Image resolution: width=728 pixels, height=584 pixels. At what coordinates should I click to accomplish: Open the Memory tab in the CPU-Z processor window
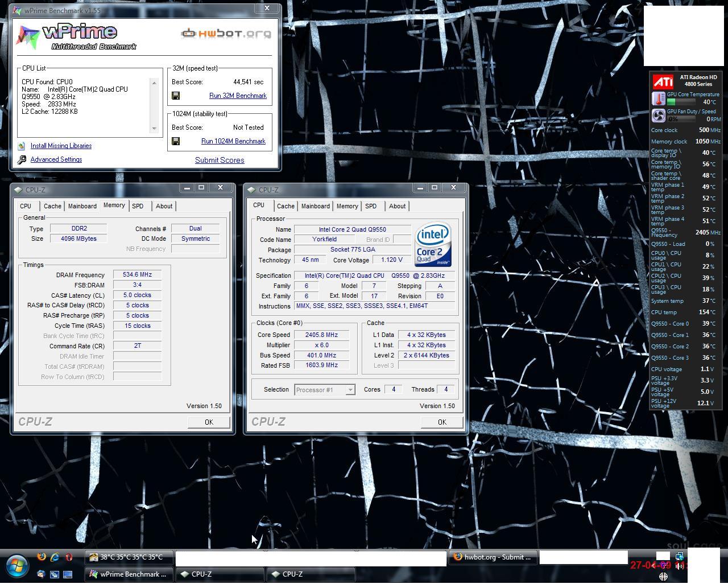point(347,206)
